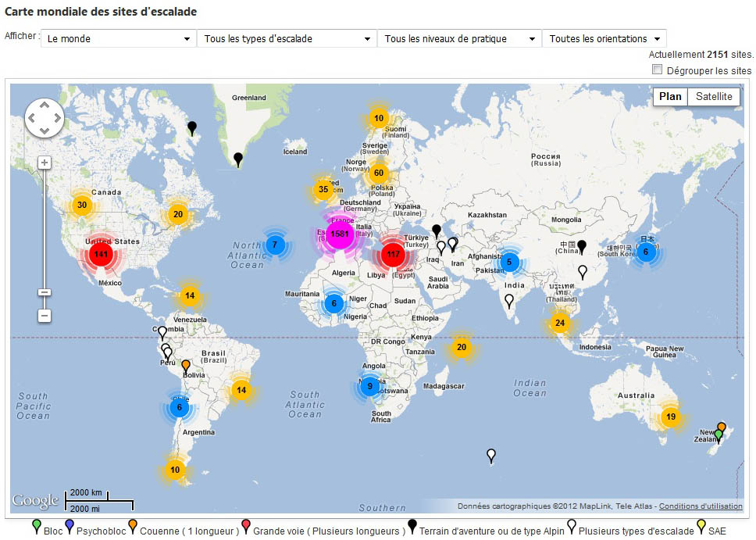Select the blue 9 cluster near Botswana
The width and height of the screenshot is (756, 540).
pos(370,386)
